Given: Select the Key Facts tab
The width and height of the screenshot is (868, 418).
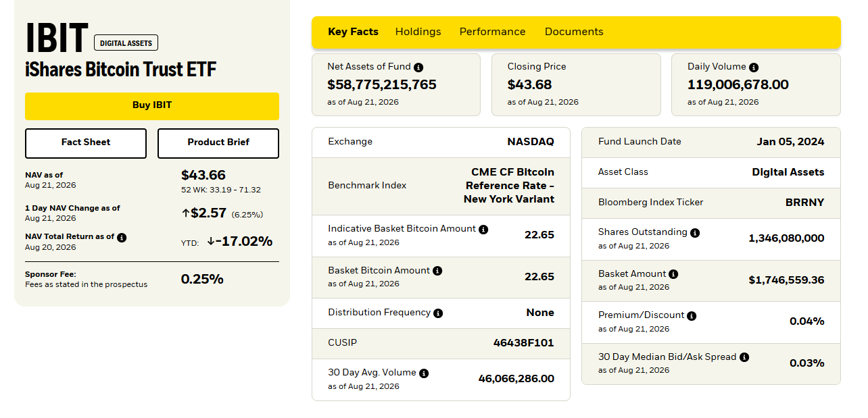Looking at the screenshot, I should coord(353,32).
